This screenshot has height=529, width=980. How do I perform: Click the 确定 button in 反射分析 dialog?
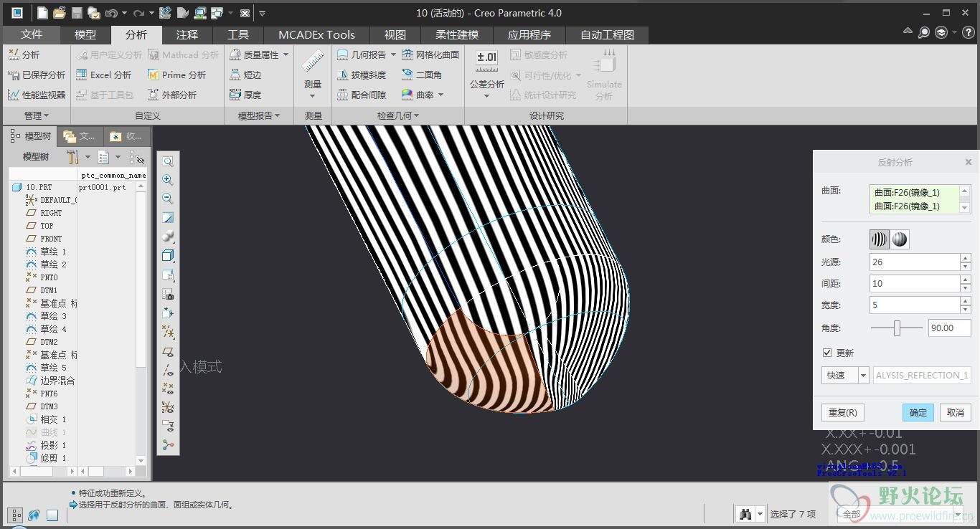pyautogui.click(x=918, y=412)
